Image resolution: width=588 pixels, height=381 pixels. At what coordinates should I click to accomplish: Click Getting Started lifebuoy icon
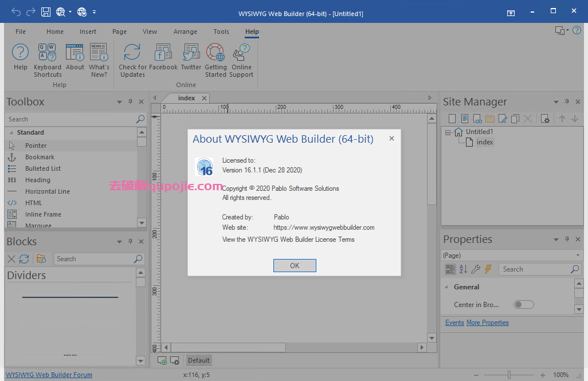[215, 60]
